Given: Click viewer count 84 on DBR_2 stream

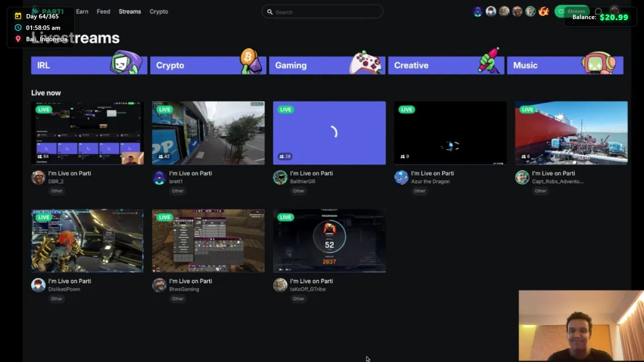Looking at the screenshot, I should point(43,156).
